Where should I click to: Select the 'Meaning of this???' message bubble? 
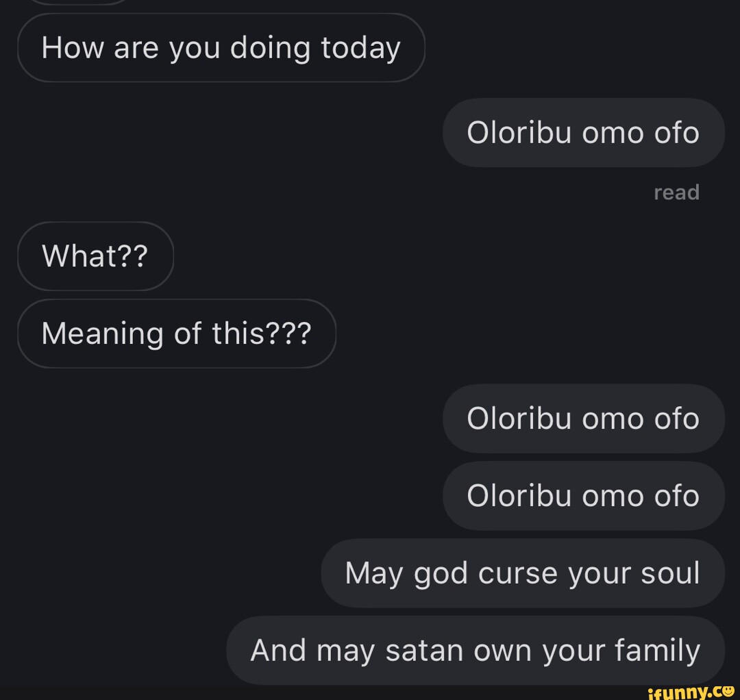177,334
